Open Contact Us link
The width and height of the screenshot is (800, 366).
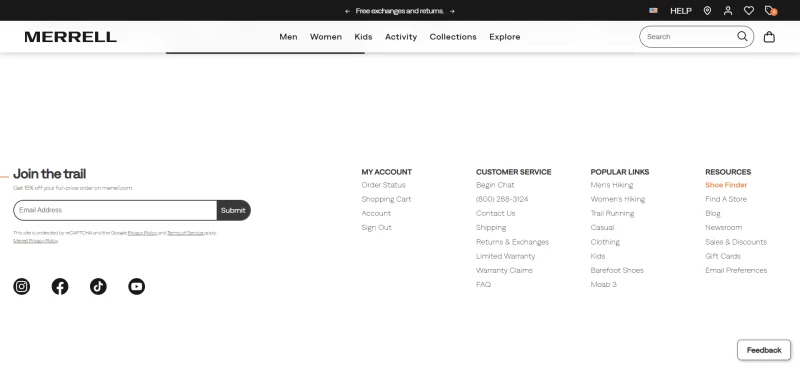coord(495,213)
